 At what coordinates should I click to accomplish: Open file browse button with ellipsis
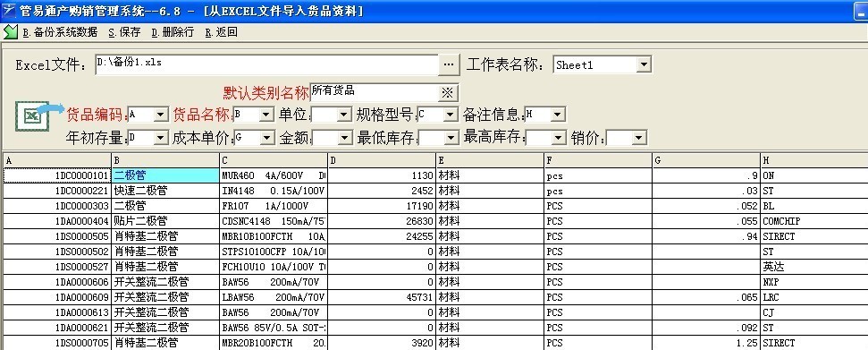450,64
